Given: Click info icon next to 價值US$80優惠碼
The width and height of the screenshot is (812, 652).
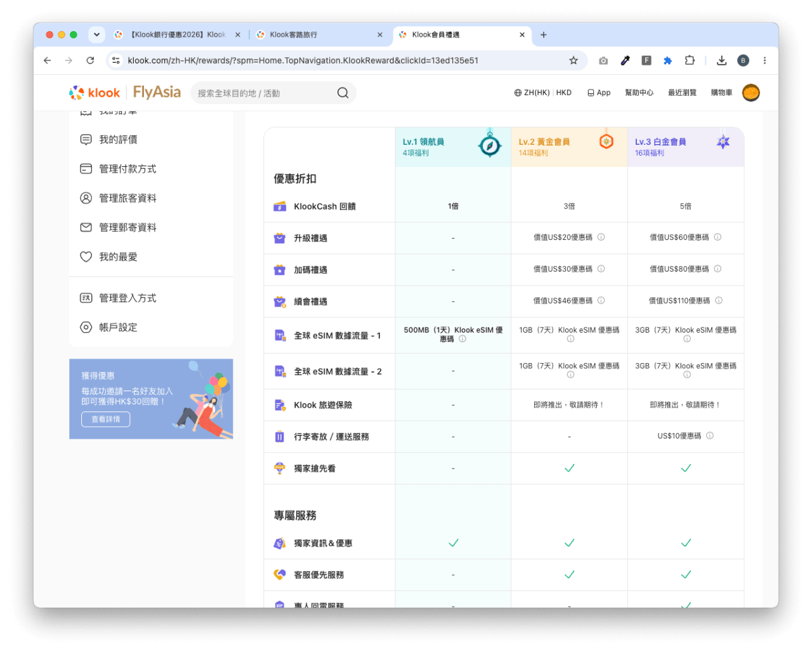Looking at the screenshot, I should 717,269.
